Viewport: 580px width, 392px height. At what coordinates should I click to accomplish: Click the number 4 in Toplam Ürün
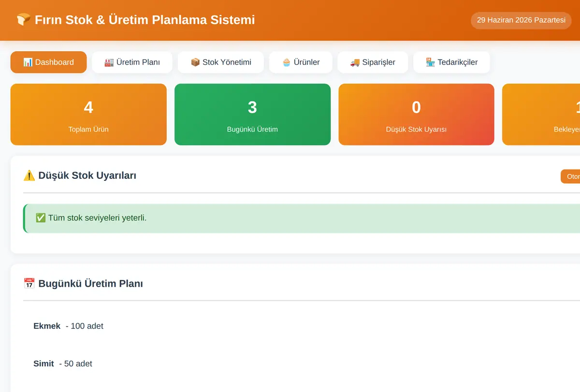[88, 107]
